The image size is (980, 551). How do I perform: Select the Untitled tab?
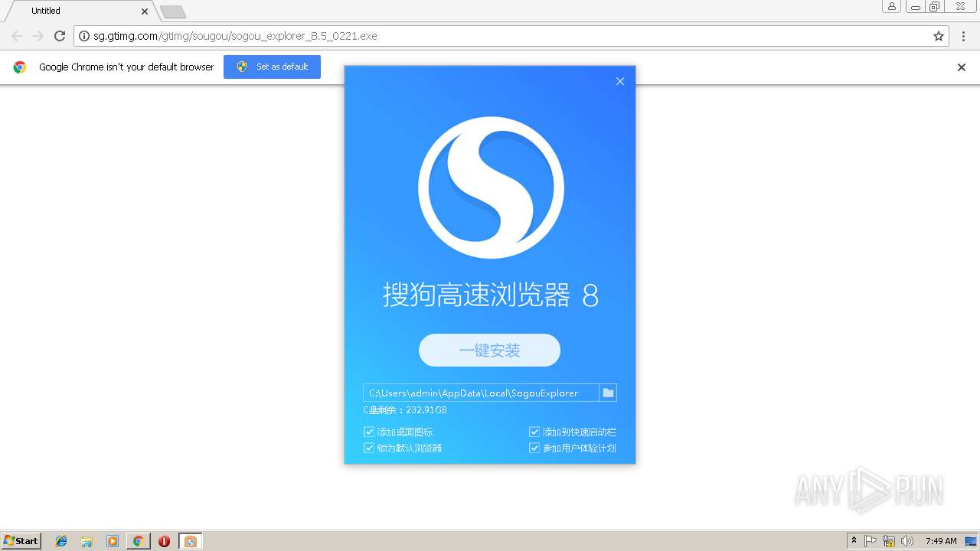pyautogui.click(x=80, y=11)
